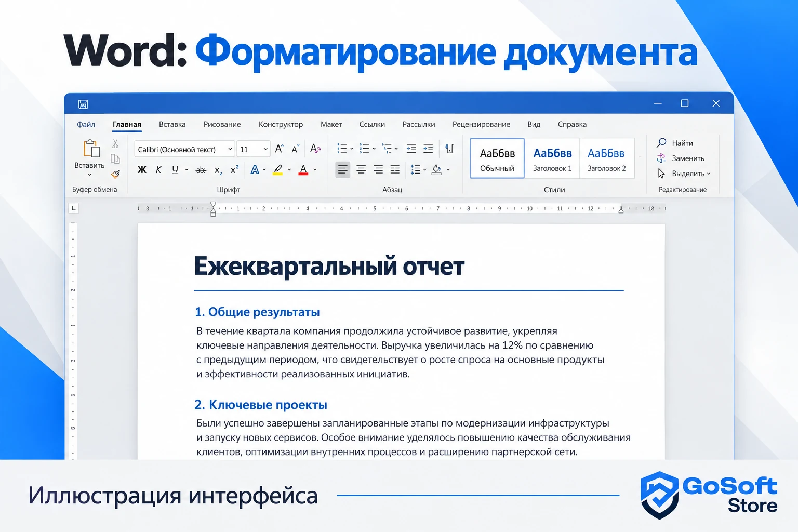Open the line spacing dropdown arrow
Image resolution: width=798 pixels, height=532 pixels.
425,169
